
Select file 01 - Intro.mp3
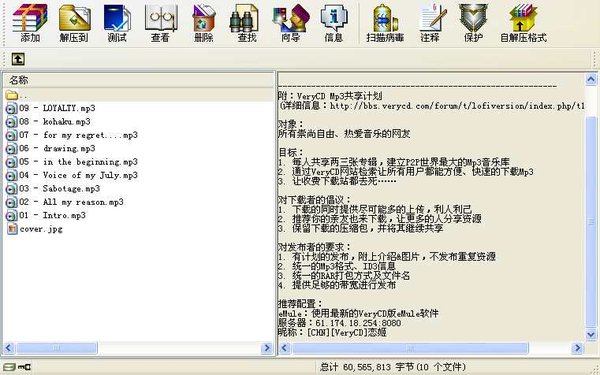52,215
